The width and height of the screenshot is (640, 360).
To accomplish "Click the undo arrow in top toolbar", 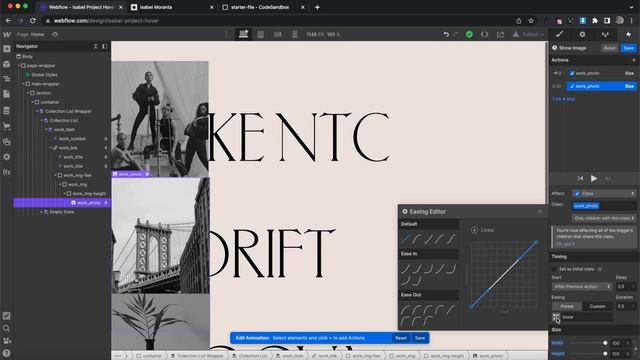I will (446, 35).
